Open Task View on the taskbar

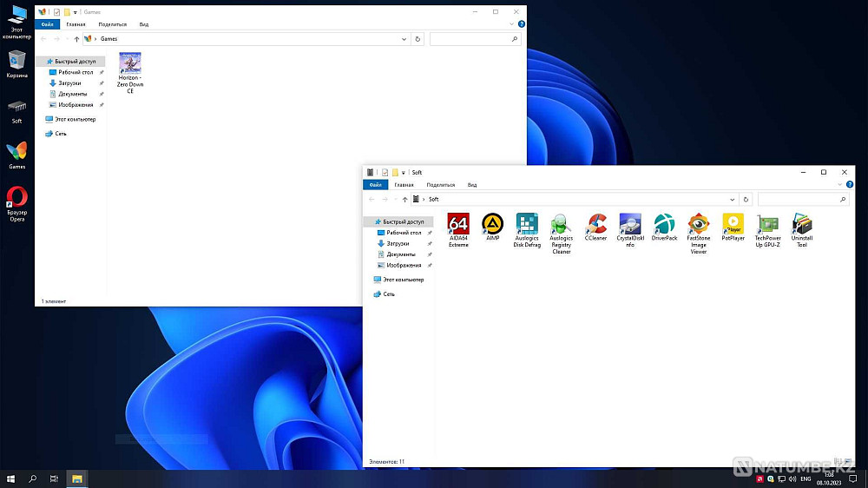click(x=54, y=478)
